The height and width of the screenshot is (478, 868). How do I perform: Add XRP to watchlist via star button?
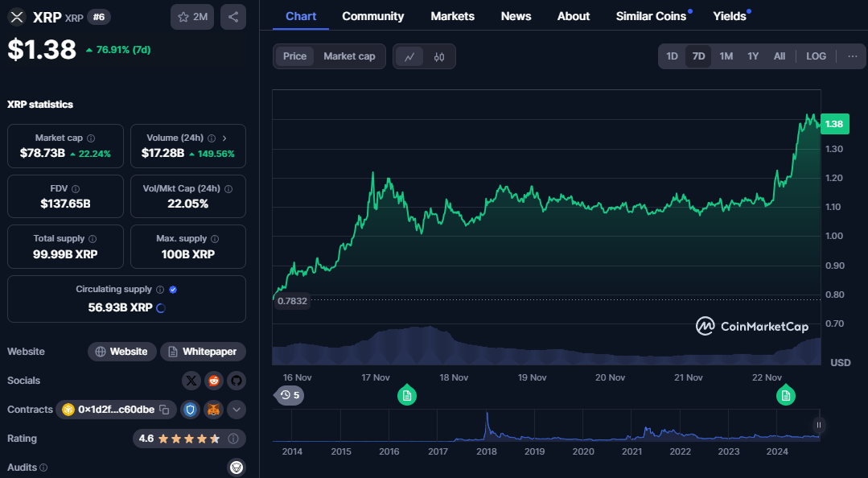click(192, 17)
